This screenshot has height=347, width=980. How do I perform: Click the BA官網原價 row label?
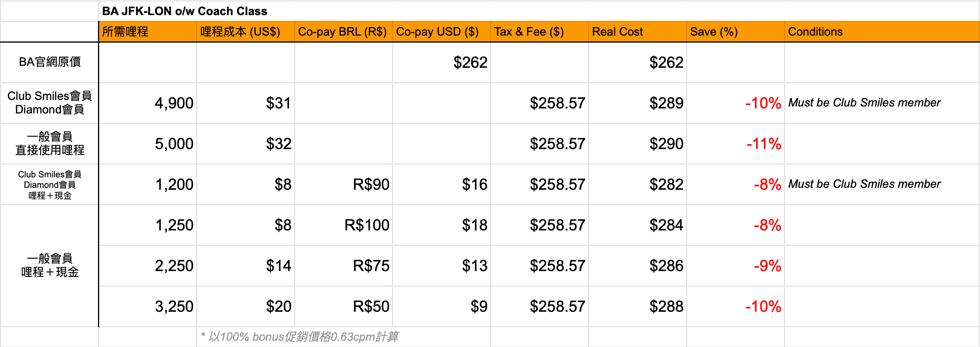50,62
